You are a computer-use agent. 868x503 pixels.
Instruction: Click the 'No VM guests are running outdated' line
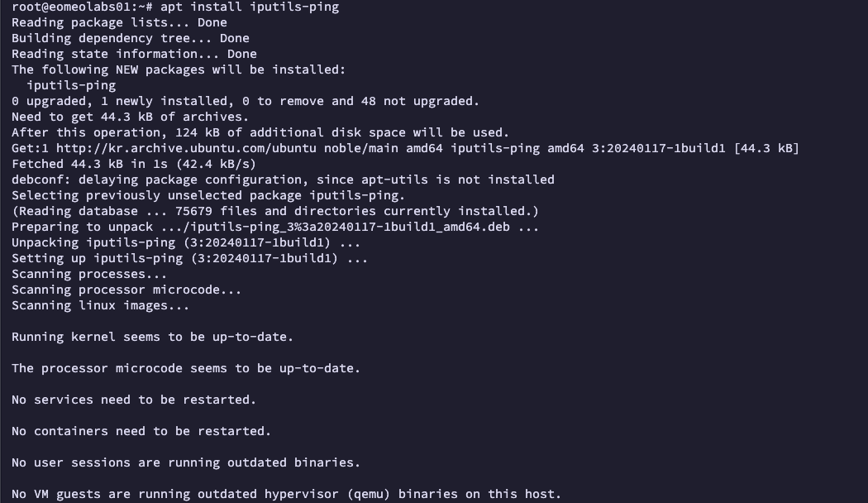(286, 494)
